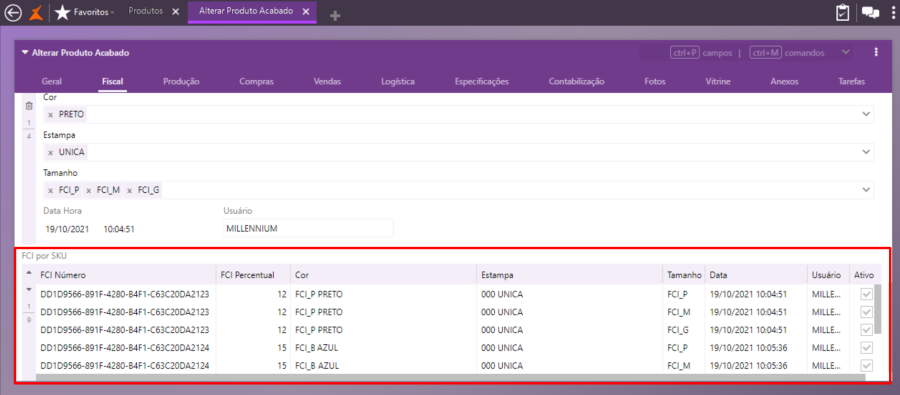Delete the record with trash icon
The width and height of the screenshot is (900, 395).
coord(29,106)
